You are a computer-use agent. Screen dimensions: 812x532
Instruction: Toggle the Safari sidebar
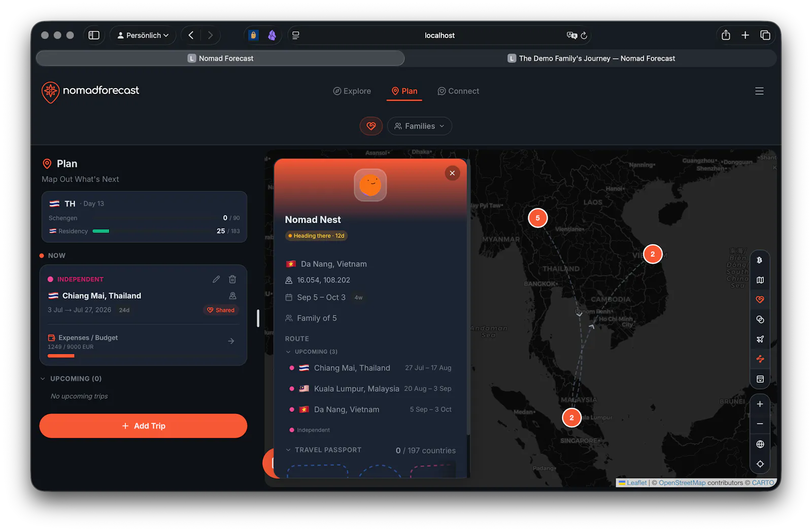pos(94,36)
